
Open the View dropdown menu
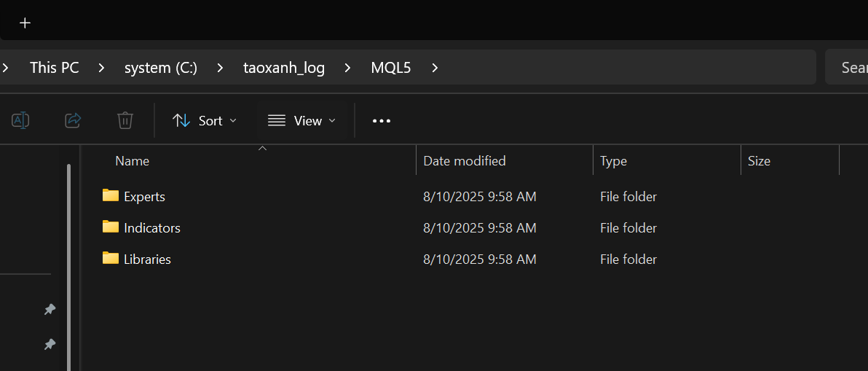click(x=302, y=120)
